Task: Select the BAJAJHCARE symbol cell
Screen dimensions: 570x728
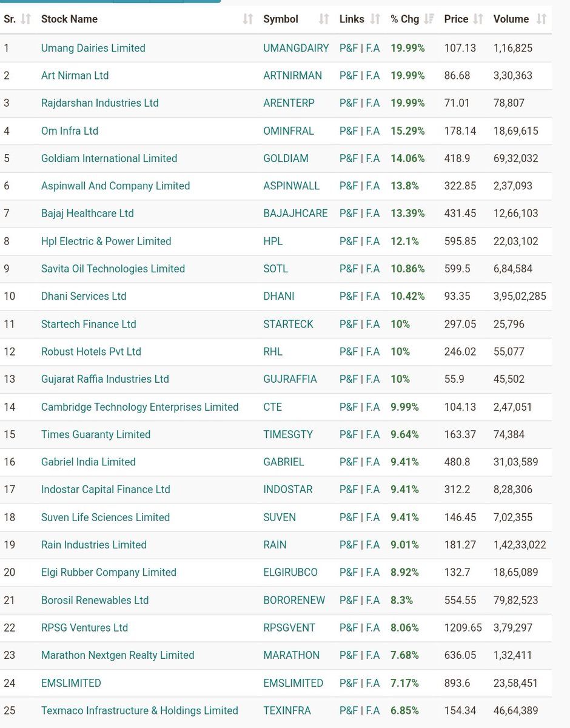Action: [x=295, y=214]
